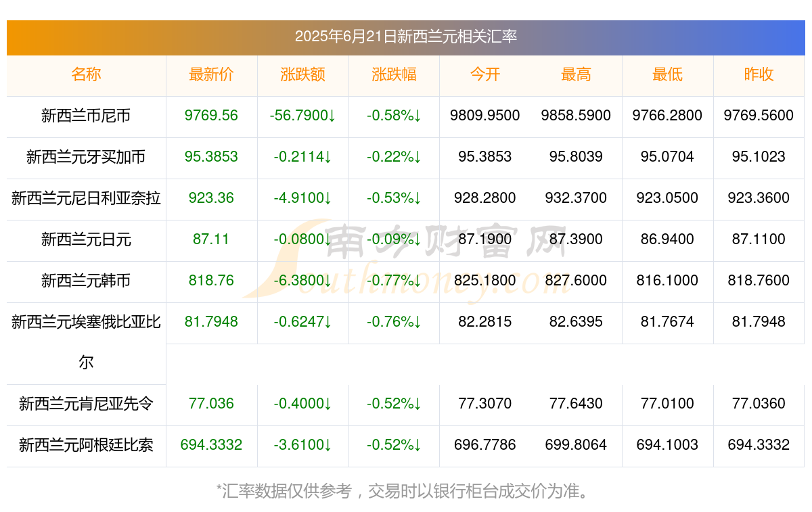
Task: Click the 最低 column header
Action: click(x=667, y=74)
